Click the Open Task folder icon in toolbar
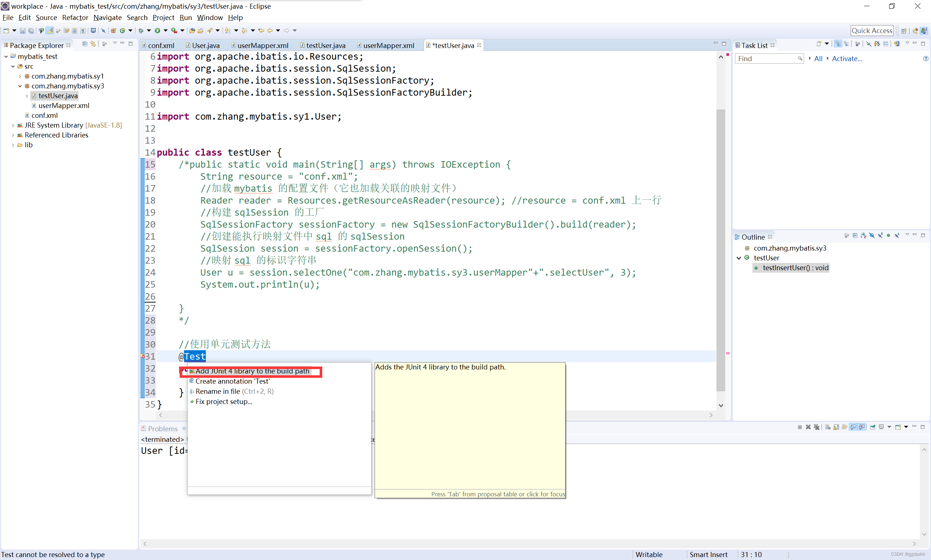The height and width of the screenshot is (560, 931). point(200,31)
